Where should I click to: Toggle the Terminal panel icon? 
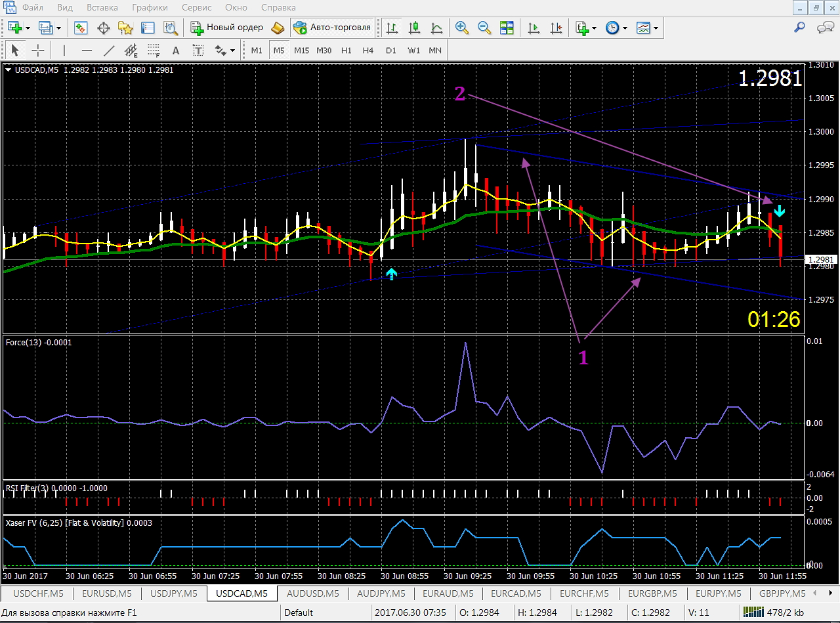point(148,28)
